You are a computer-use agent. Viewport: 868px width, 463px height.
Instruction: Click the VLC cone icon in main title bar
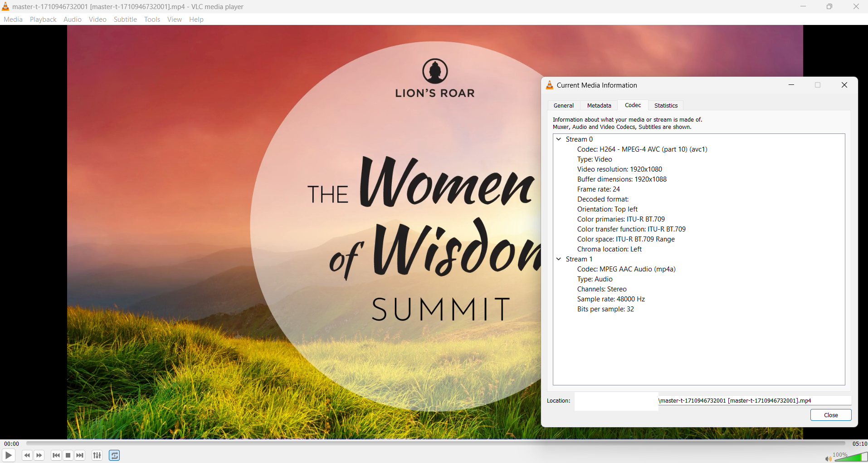click(x=5, y=6)
